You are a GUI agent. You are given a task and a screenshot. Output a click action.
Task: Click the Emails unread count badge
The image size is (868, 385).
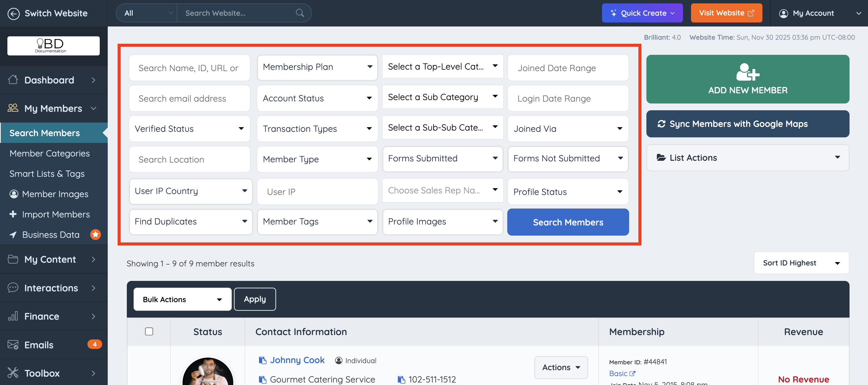pyautogui.click(x=94, y=344)
